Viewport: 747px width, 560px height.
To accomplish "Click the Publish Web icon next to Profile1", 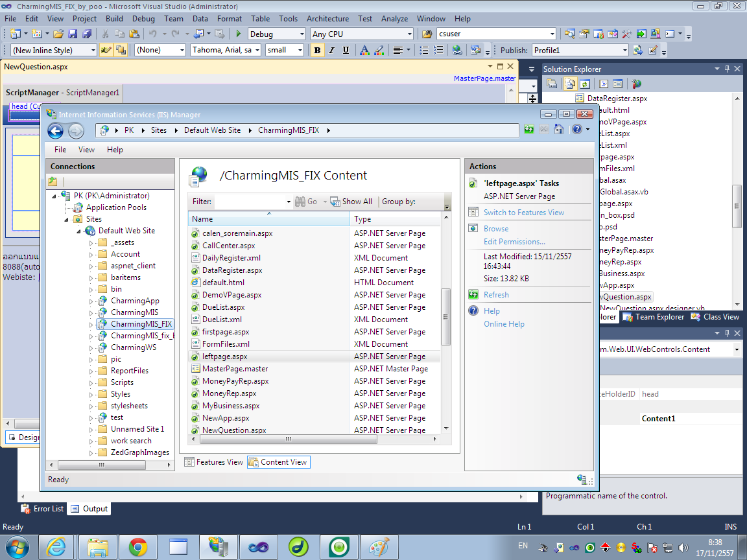I will point(638,50).
